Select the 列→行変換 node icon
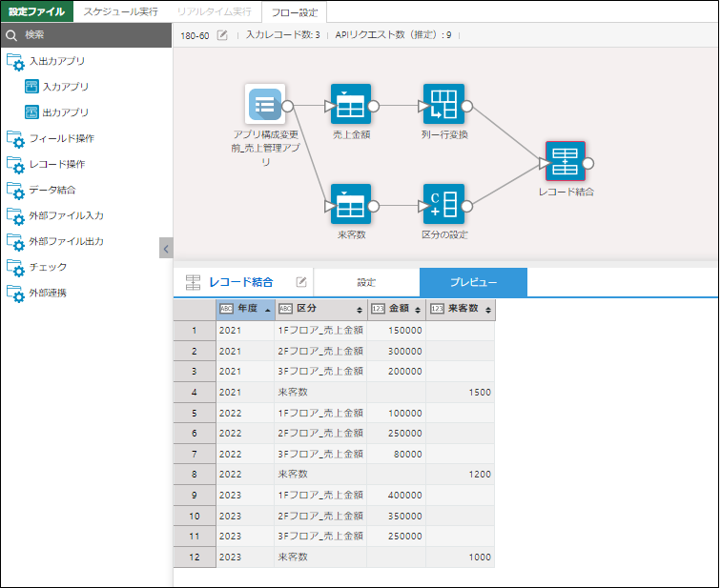 click(x=443, y=106)
